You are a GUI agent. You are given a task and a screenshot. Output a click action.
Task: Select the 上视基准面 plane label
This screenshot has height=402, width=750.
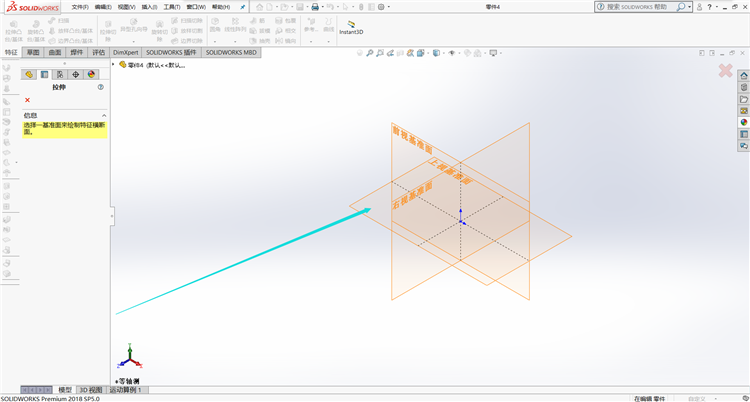450,171
